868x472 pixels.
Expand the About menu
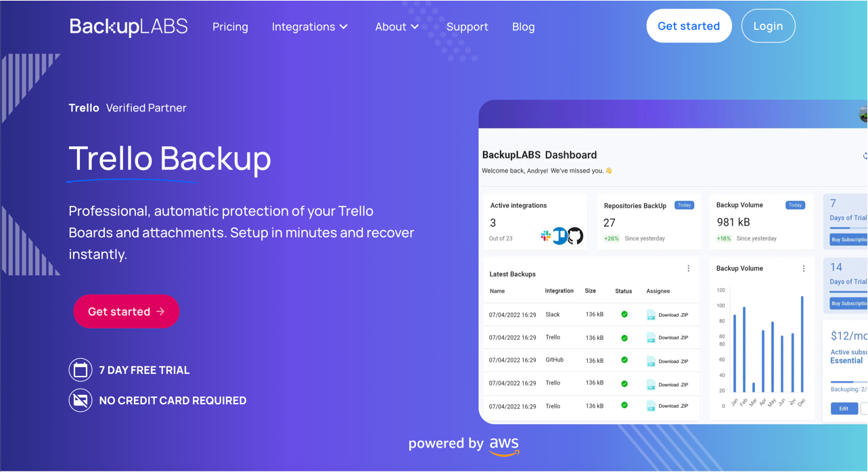[396, 26]
